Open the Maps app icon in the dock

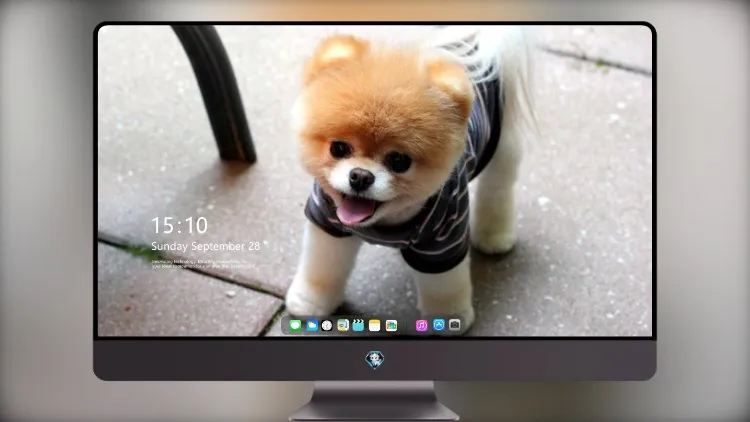pos(343,325)
